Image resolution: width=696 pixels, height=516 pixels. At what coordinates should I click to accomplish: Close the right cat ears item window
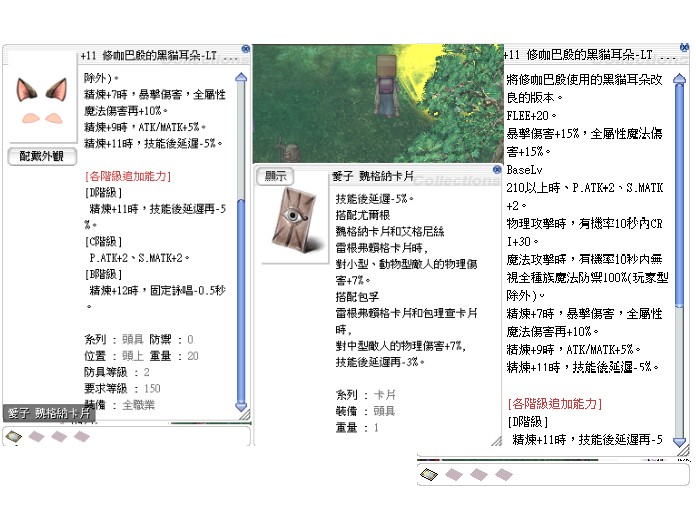[684, 47]
